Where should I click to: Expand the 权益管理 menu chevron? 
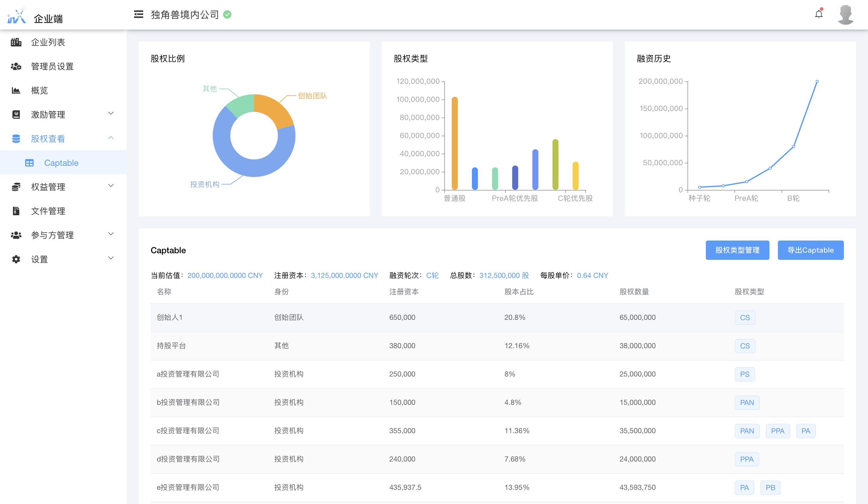(x=111, y=186)
